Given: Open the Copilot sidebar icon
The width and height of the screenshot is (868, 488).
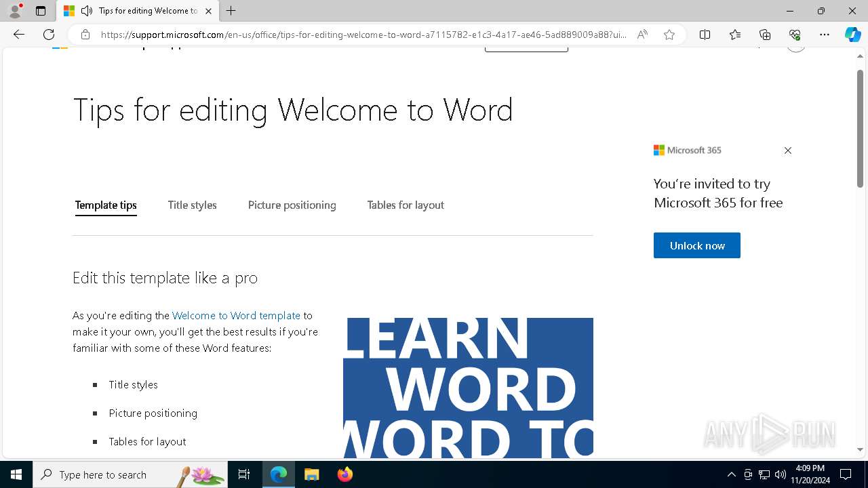Looking at the screenshot, I should tap(852, 35).
